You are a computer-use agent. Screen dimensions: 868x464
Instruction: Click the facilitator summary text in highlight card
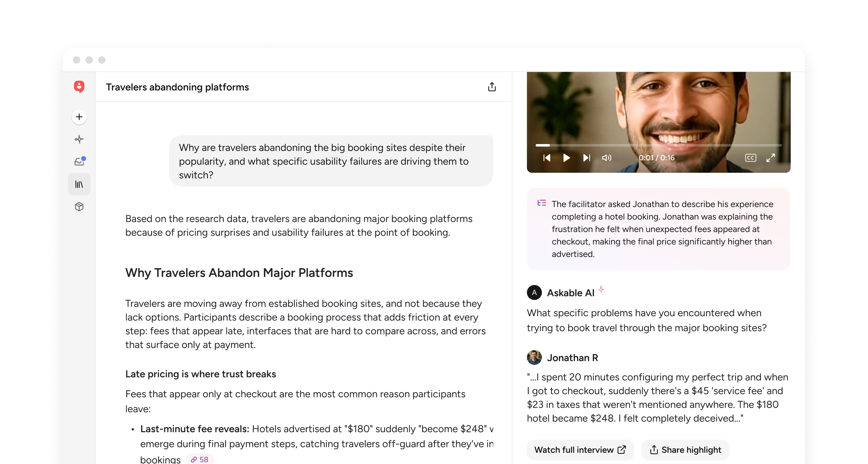(x=662, y=229)
